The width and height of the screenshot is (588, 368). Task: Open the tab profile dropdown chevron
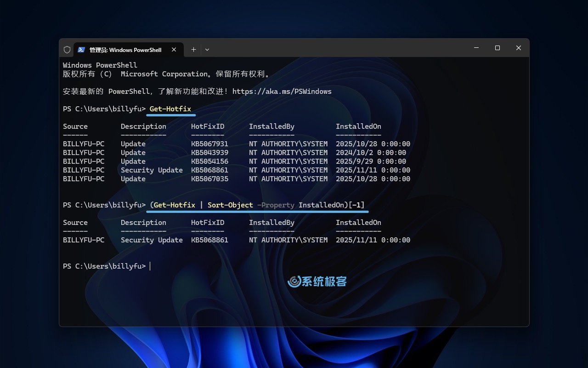pos(207,49)
